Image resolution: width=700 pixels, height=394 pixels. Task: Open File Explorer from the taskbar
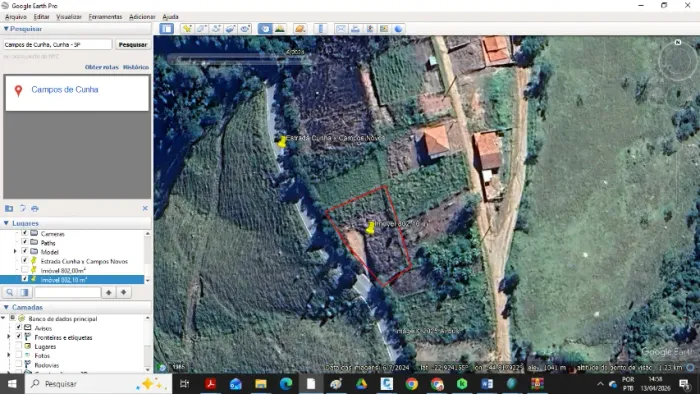coord(261,384)
